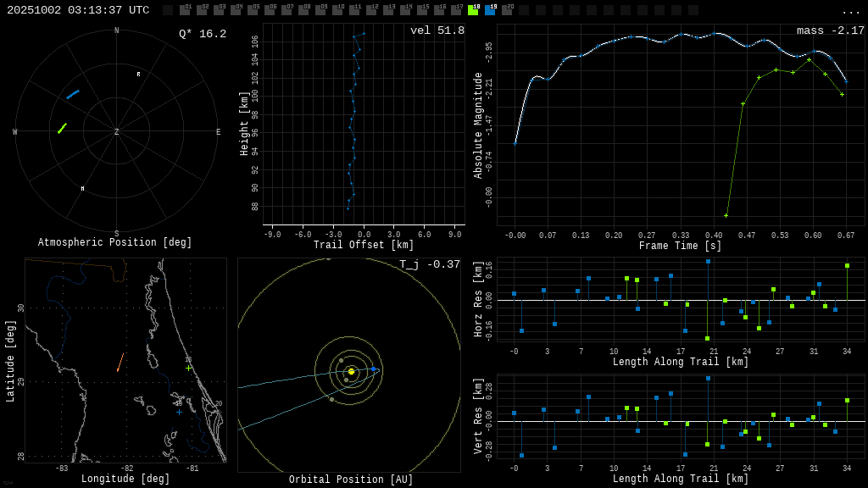868x488 pixels.
Task: Click topmost point of height trail plot
Action: [x=364, y=34]
